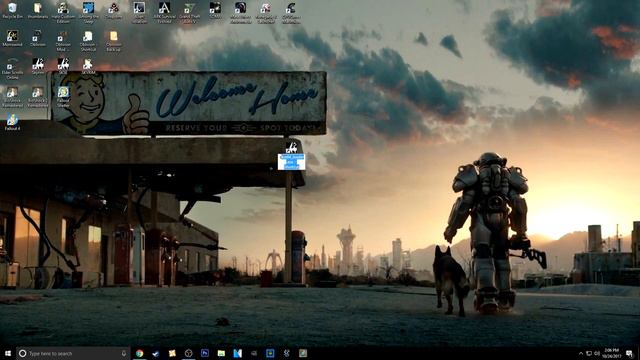Image resolution: width=640 pixels, height=360 pixels.
Task: Open the volume control tray icon
Action: (x=597, y=353)
